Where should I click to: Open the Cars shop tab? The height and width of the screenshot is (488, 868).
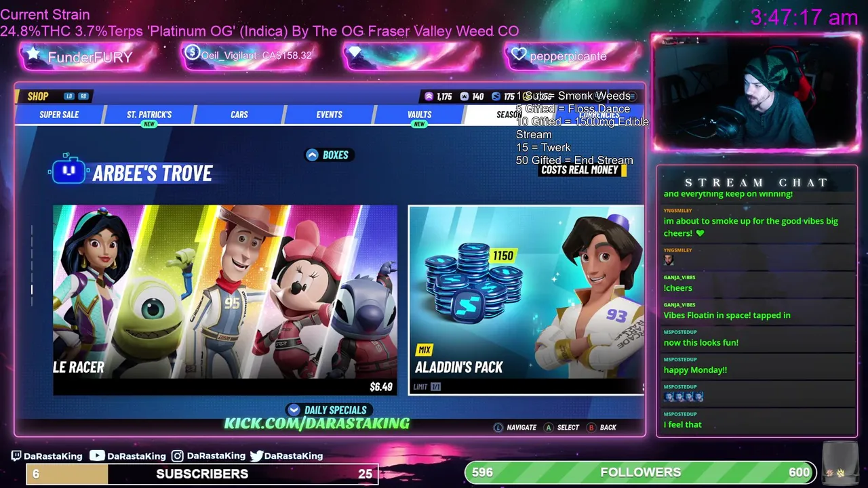[239, 115]
